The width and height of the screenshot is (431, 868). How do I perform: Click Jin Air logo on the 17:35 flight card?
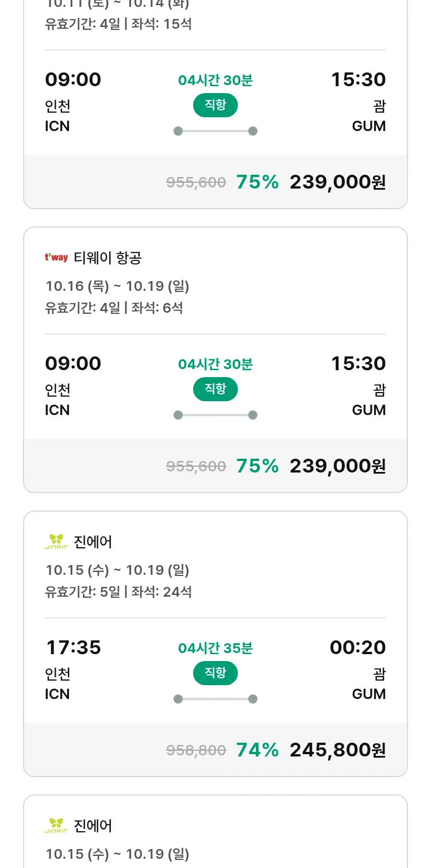coord(56,541)
